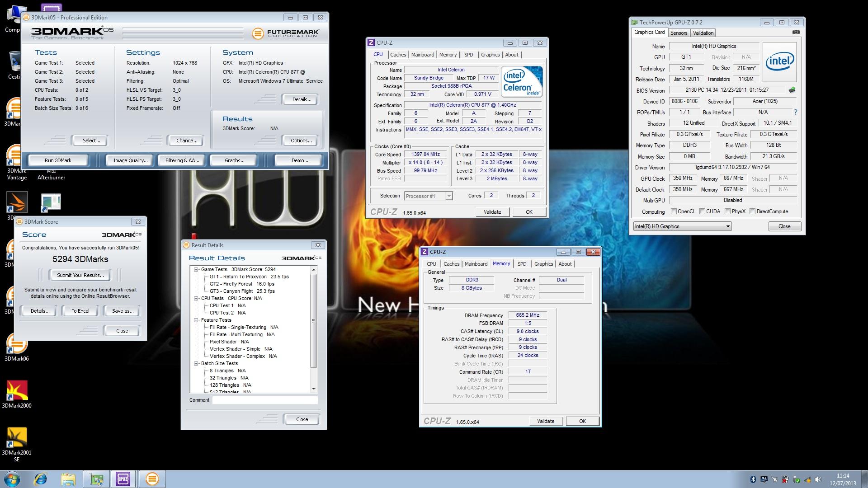This screenshot has width=868, height=488.
Task: Click the Intel logo in GPU-Z
Action: (779, 62)
